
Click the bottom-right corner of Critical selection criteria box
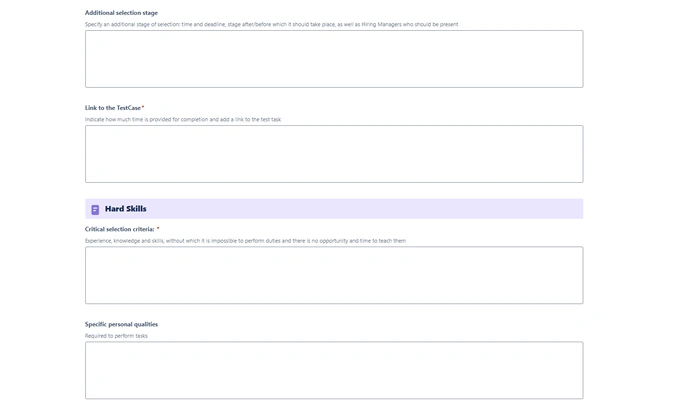coord(580,301)
